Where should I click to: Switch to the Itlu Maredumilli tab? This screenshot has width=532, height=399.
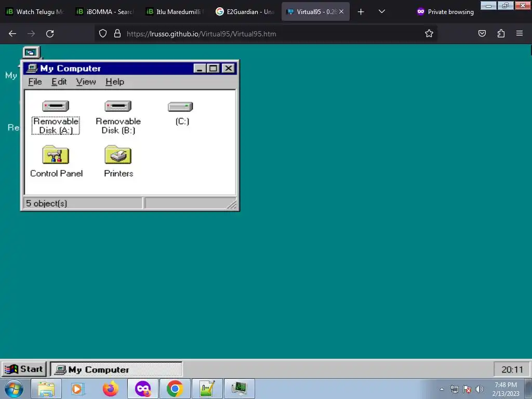[175, 11]
